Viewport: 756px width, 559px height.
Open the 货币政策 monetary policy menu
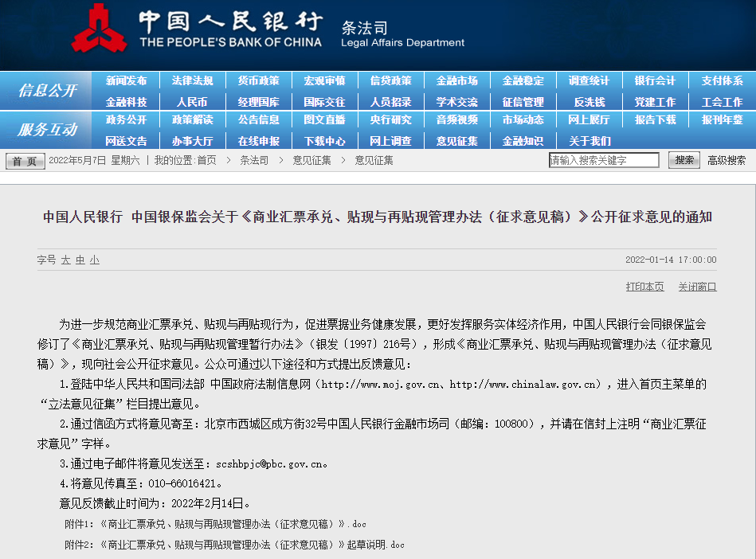coord(260,80)
